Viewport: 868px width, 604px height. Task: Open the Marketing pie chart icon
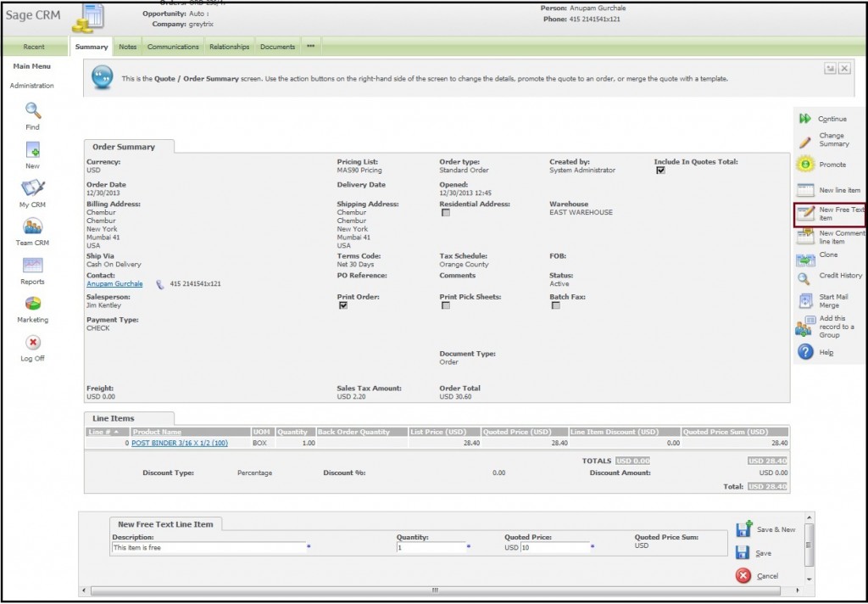pos(33,303)
